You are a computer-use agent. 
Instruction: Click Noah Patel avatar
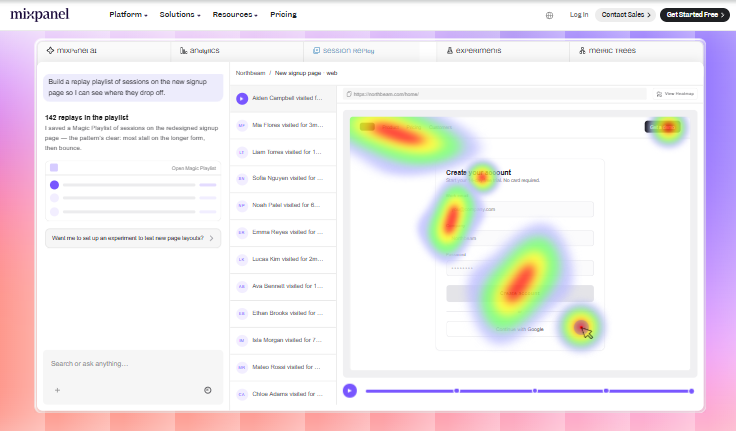coord(242,205)
